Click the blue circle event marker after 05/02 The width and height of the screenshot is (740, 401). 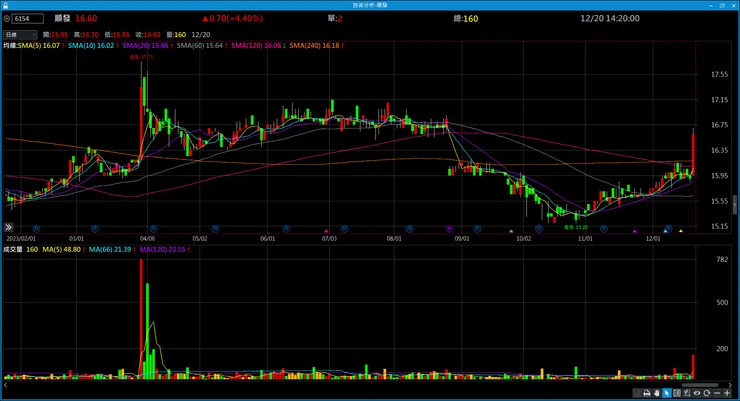pos(215,229)
